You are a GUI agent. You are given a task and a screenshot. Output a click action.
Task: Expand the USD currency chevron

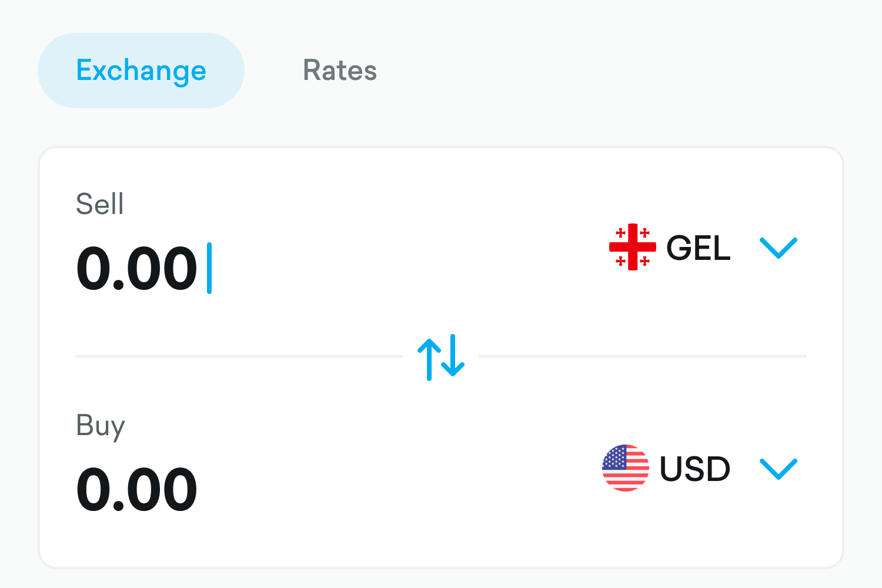tap(778, 469)
